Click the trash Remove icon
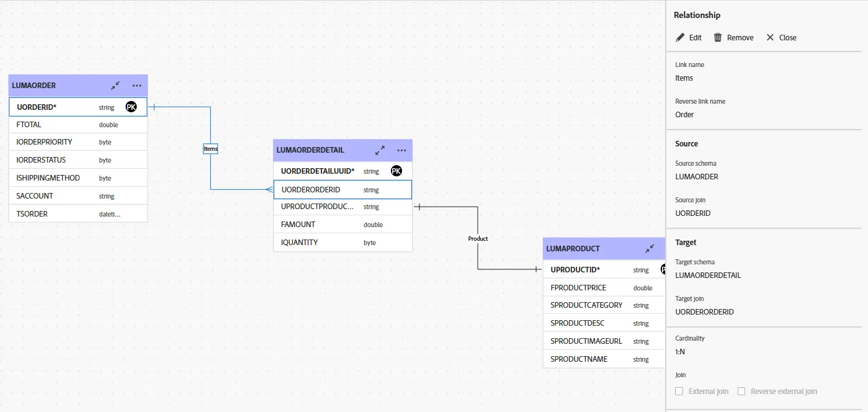Screen dimensions: 868x412 pyautogui.click(x=718, y=37)
